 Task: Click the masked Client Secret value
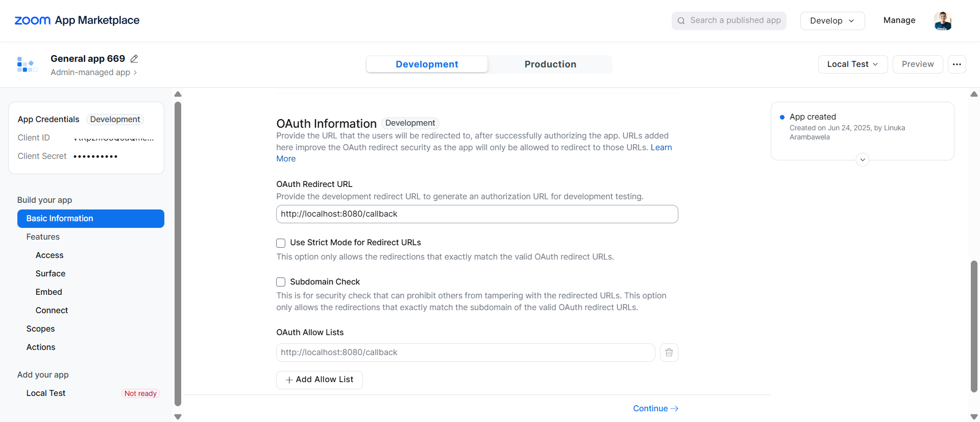tap(95, 156)
